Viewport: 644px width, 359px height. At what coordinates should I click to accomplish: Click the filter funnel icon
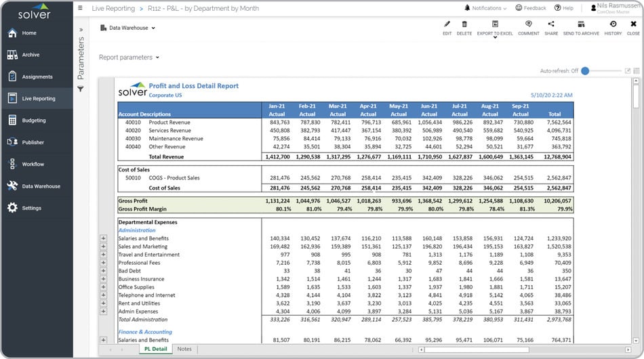click(81, 89)
